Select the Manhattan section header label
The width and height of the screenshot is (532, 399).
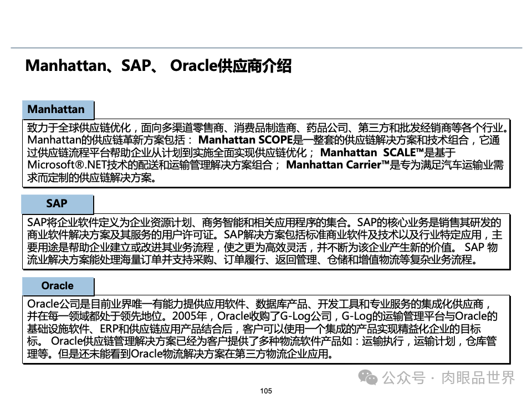pos(58,109)
